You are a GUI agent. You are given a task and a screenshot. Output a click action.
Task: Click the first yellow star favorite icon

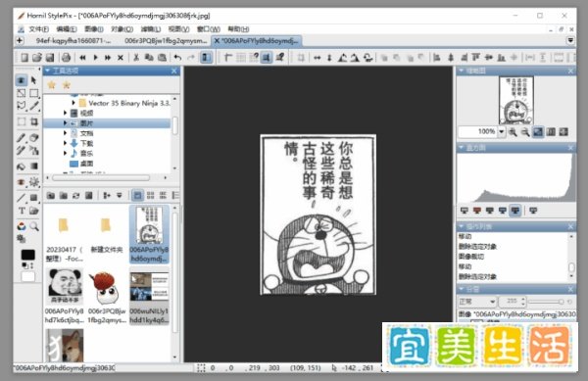tap(52, 85)
